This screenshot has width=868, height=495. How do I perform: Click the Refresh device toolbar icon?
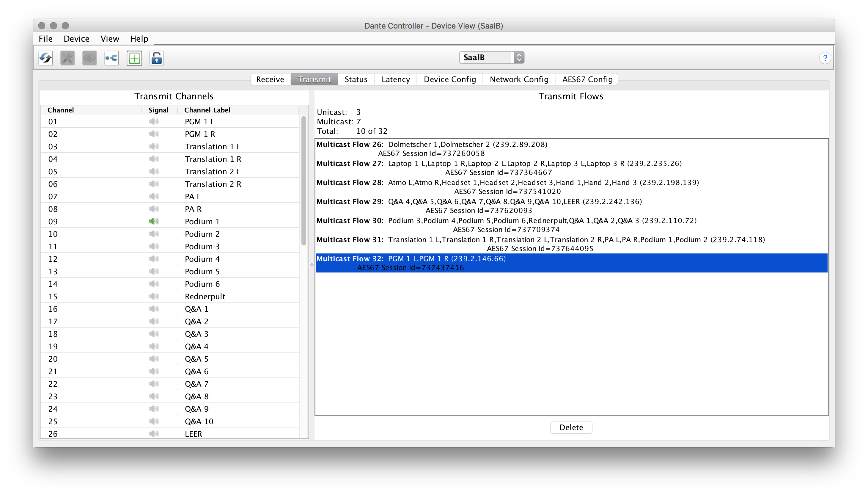pyautogui.click(x=45, y=58)
